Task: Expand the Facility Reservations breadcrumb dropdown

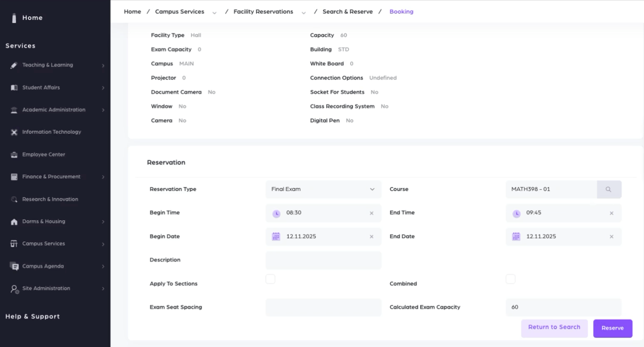Action: (x=304, y=13)
